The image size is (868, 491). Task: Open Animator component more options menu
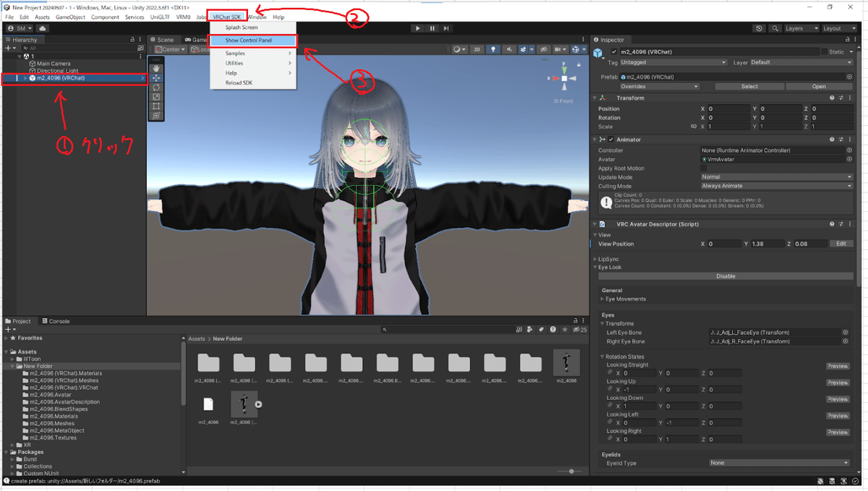pyautogui.click(x=850, y=139)
